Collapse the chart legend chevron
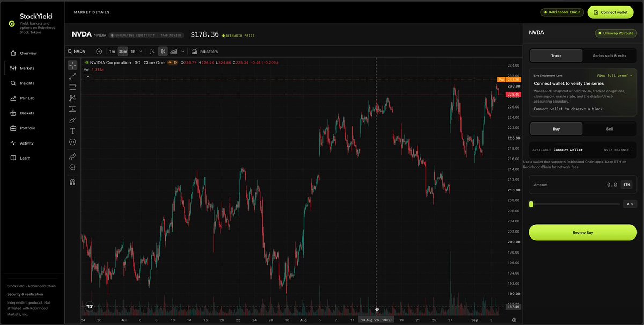Viewport: 644px width, 325px height. (x=88, y=77)
